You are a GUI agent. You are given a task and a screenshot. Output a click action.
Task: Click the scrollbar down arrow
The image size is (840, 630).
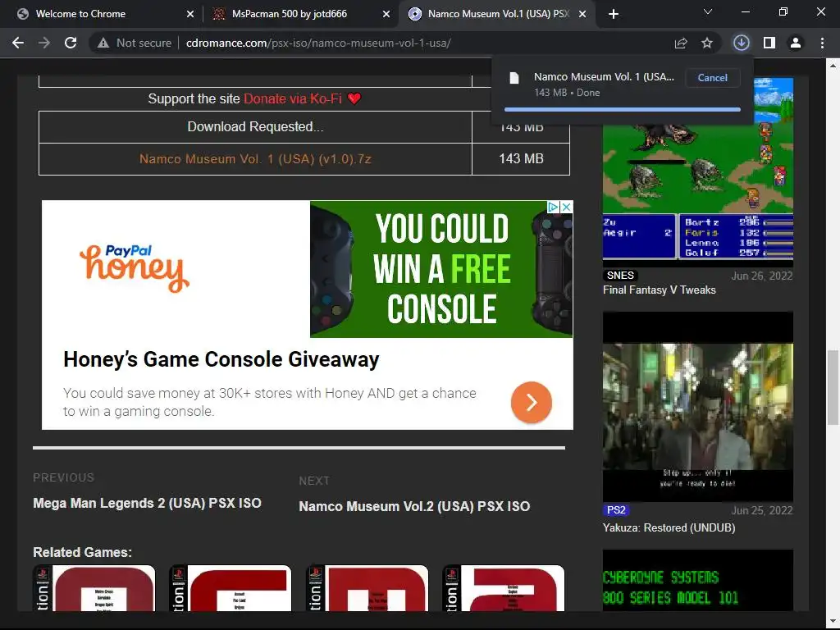833,622
